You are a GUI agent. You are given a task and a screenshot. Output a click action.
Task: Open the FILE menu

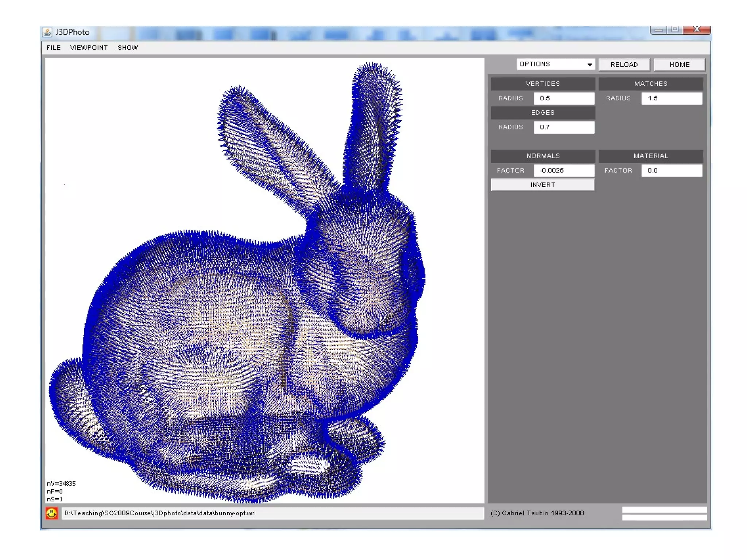click(x=54, y=48)
